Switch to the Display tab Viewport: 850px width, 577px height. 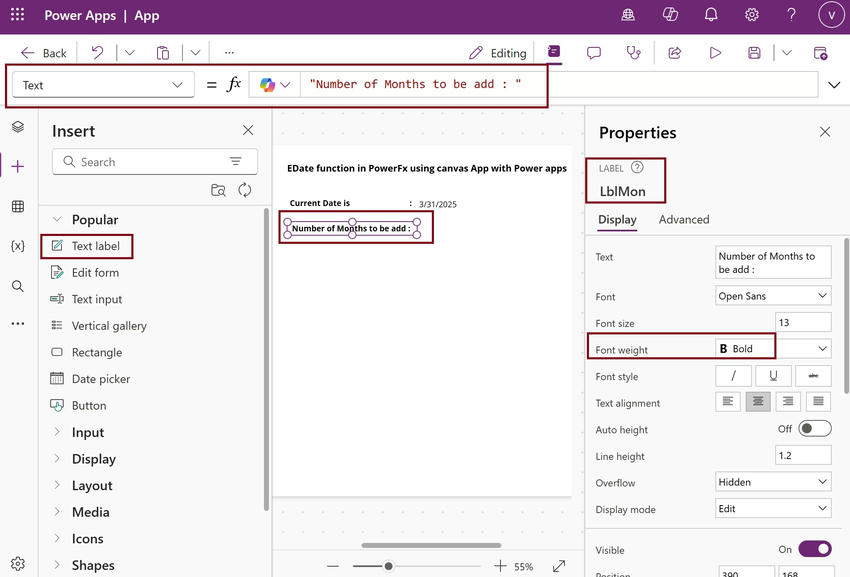pyautogui.click(x=617, y=220)
